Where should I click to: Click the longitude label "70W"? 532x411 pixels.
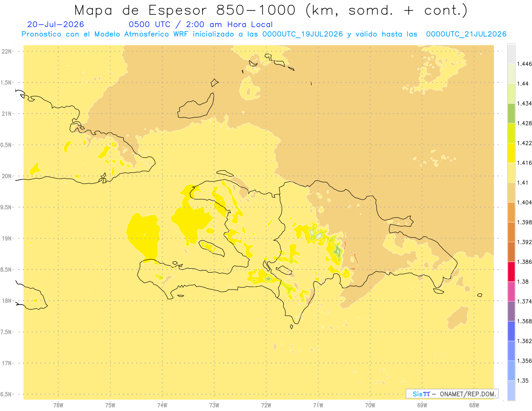[370, 405]
